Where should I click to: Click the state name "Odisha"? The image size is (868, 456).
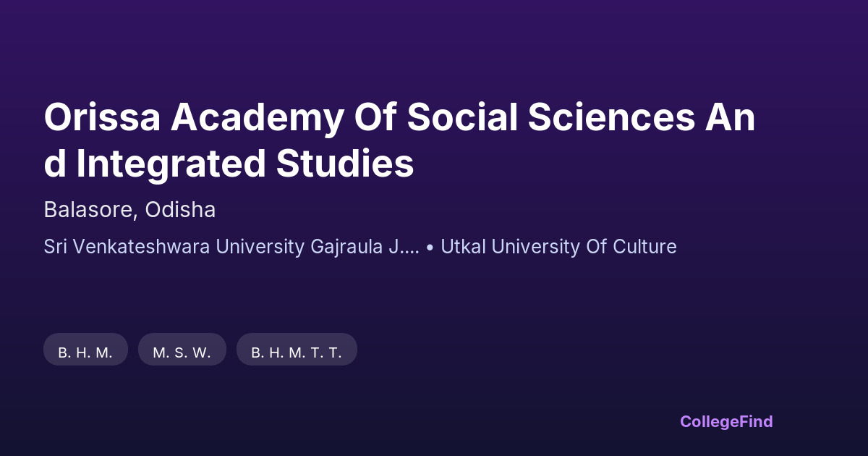pos(180,210)
